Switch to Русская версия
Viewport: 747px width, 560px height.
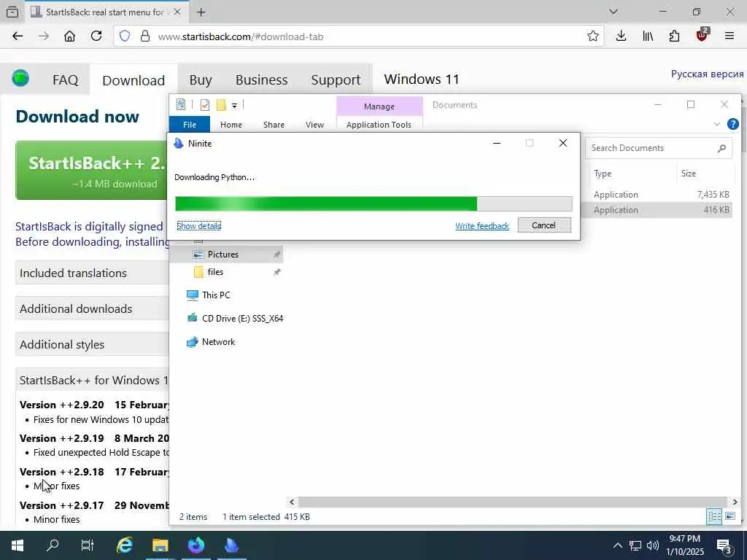tap(707, 74)
